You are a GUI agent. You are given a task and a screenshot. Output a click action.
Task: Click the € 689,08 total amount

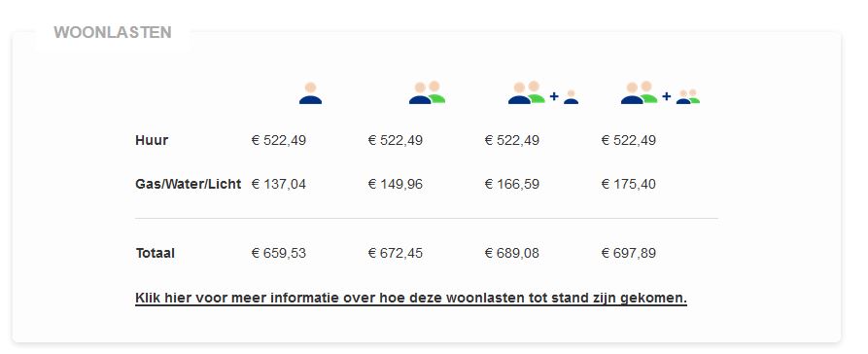point(512,253)
